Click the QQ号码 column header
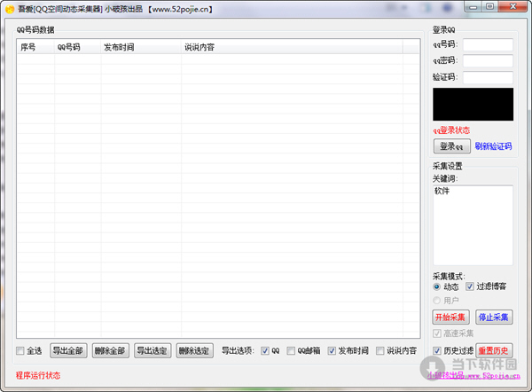This screenshot has width=532, height=392. point(78,47)
